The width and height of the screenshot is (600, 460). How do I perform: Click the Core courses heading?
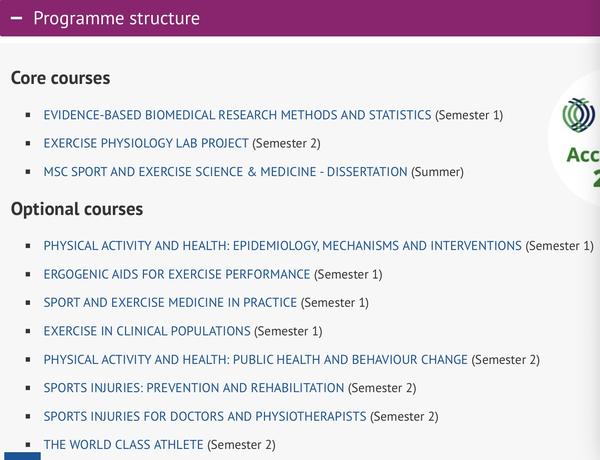[60, 78]
